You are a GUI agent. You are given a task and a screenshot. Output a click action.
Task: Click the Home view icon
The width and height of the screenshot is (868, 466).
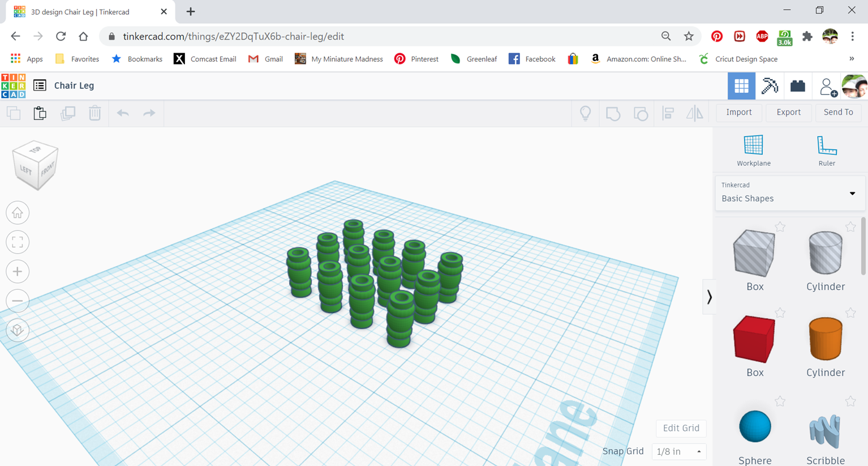click(18, 213)
